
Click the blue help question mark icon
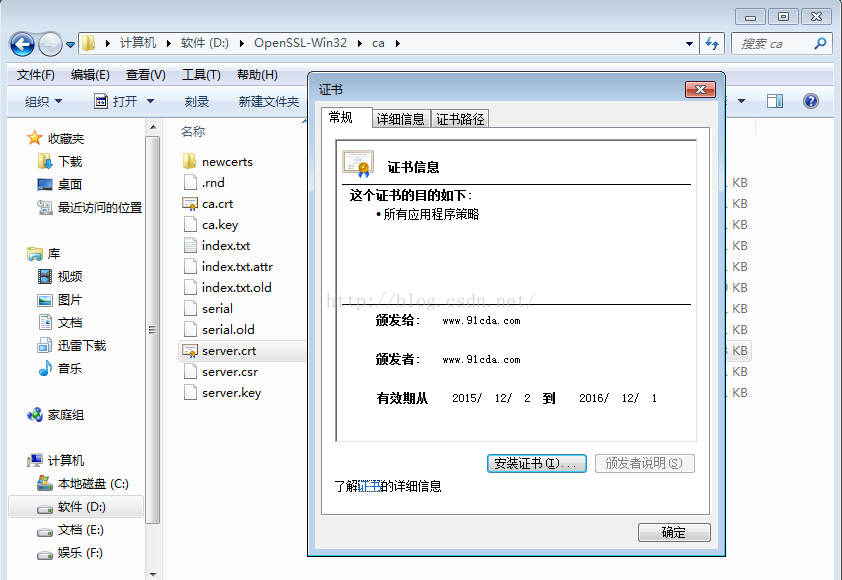pos(811,101)
